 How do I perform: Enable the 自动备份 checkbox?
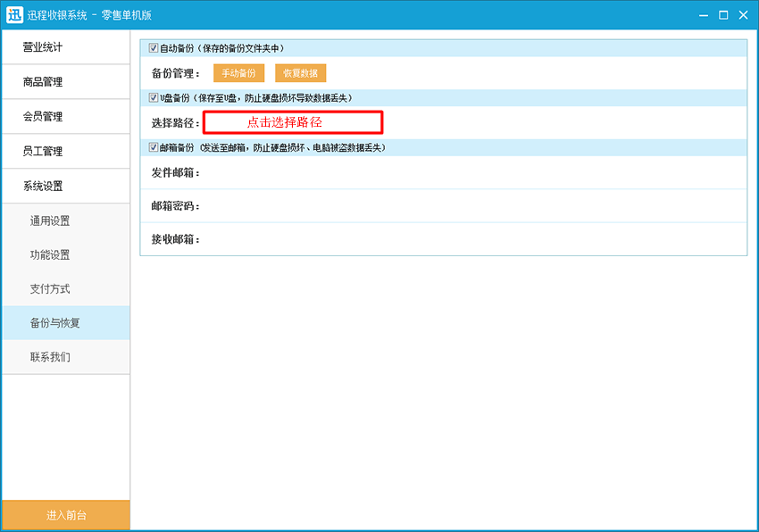pyautogui.click(x=154, y=48)
